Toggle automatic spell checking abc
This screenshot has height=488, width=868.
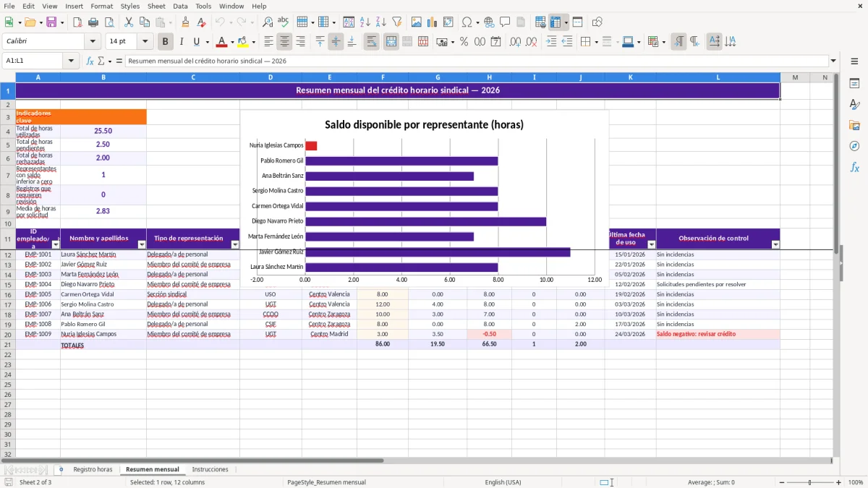point(283,22)
